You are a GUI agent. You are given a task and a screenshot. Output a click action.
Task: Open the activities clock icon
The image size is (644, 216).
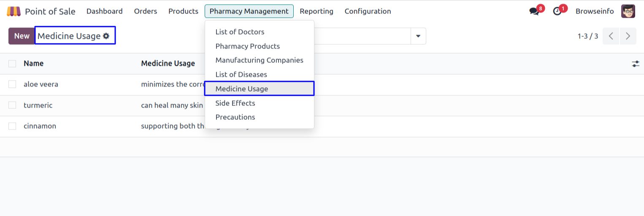tap(557, 11)
